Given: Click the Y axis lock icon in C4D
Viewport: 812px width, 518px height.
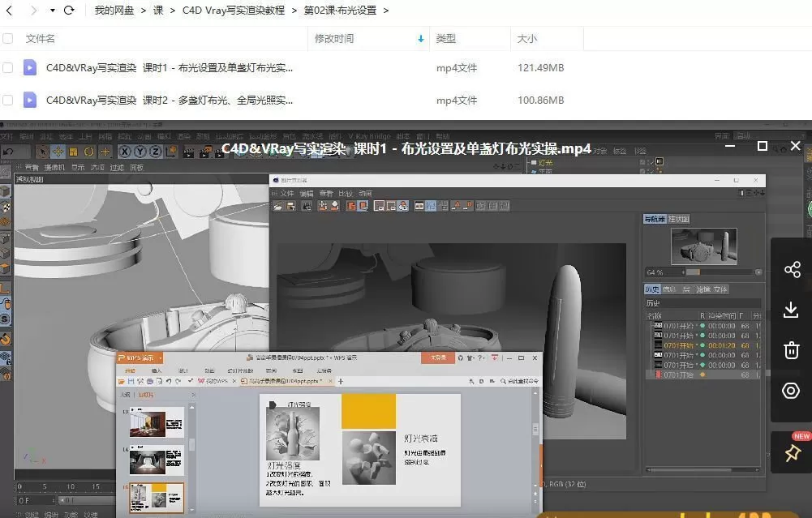Looking at the screenshot, I should coord(140,152).
